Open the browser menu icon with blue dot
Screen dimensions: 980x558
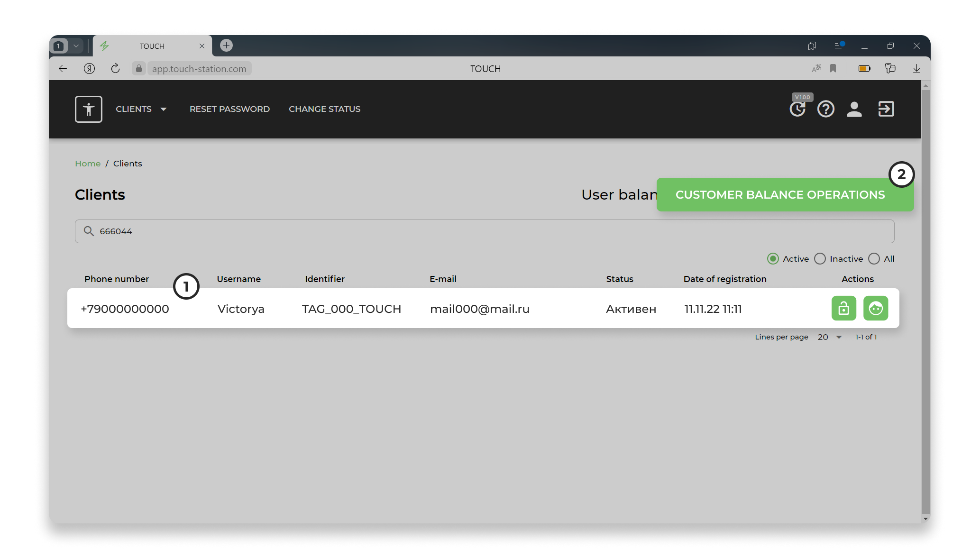[839, 46]
